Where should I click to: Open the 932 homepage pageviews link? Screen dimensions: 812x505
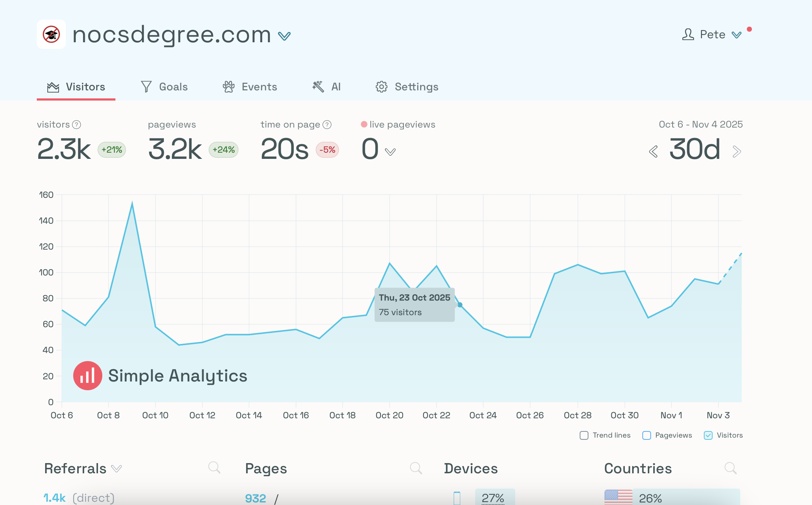[256, 498]
